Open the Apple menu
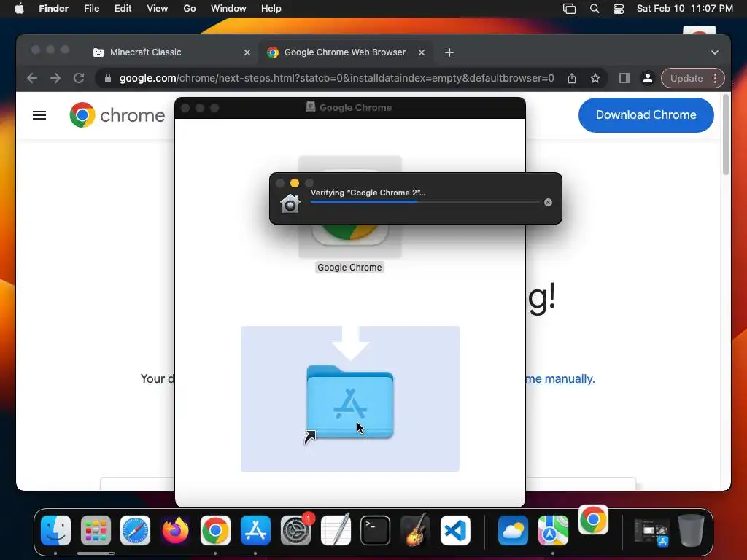Image resolution: width=747 pixels, height=560 pixels. (19, 9)
